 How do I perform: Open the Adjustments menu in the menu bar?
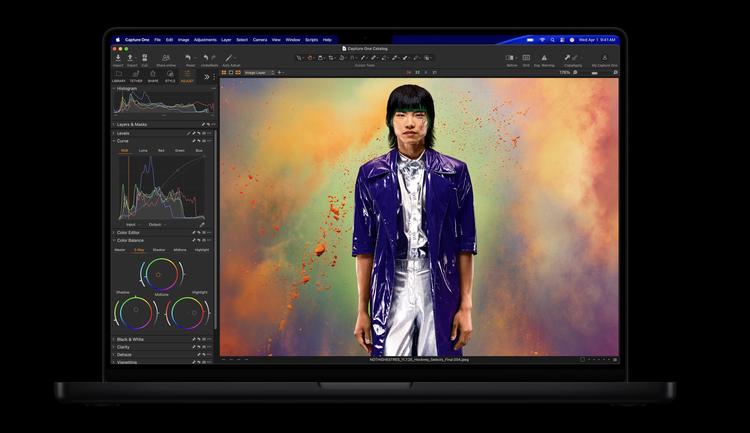[x=205, y=40]
